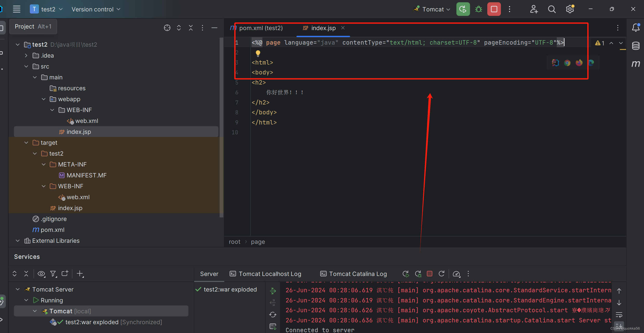Collapse the target folder

pos(26,143)
